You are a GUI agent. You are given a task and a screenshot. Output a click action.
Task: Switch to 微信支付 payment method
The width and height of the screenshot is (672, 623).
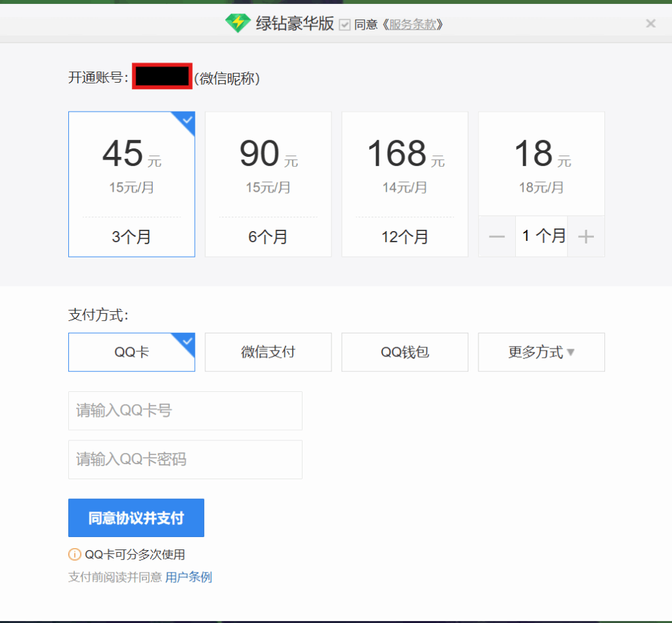tap(268, 352)
